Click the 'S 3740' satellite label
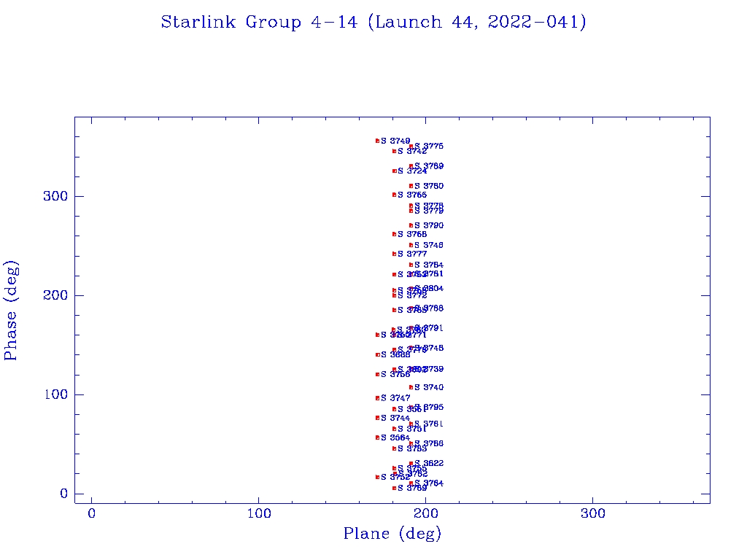The height and width of the screenshot is (560, 747). pyautogui.click(x=429, y=388)
